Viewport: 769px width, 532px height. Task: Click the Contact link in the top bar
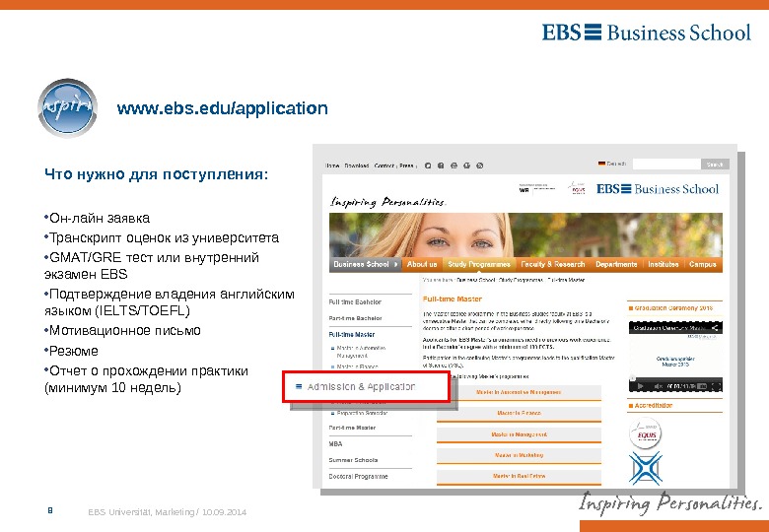coord(384,166)
